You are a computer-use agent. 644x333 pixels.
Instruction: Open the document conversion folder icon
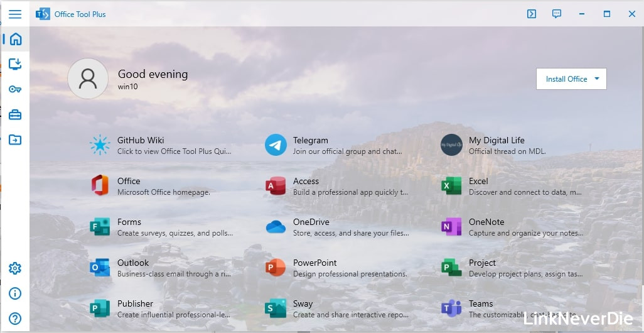(15, 139)
